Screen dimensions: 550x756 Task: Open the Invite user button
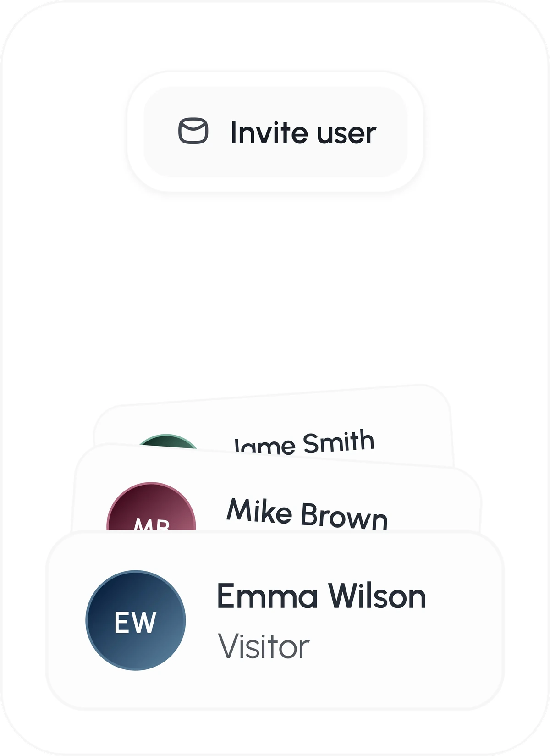(x=275, y=132)
